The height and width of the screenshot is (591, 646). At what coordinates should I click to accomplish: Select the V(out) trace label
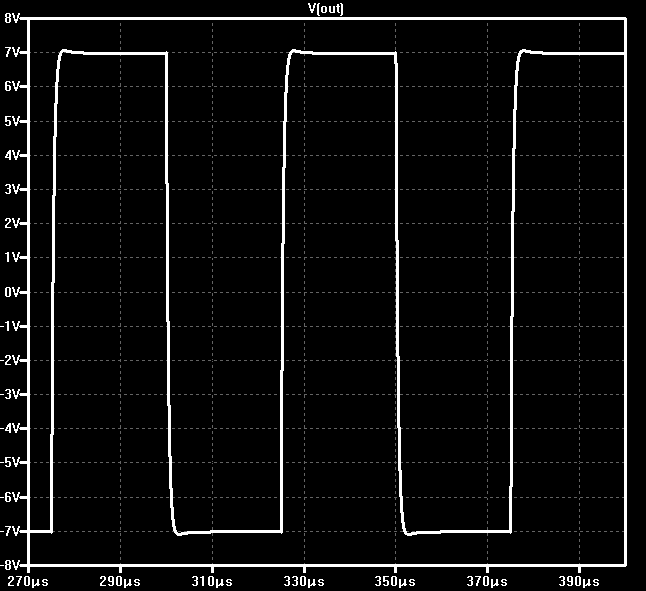click(x=326, y=8)
